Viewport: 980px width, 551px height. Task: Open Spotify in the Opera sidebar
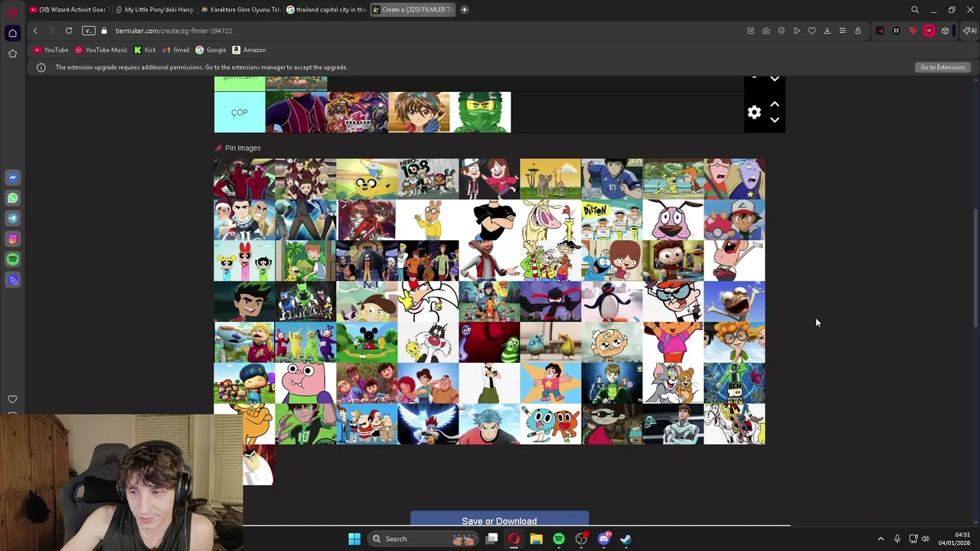(x=12, y=259)
